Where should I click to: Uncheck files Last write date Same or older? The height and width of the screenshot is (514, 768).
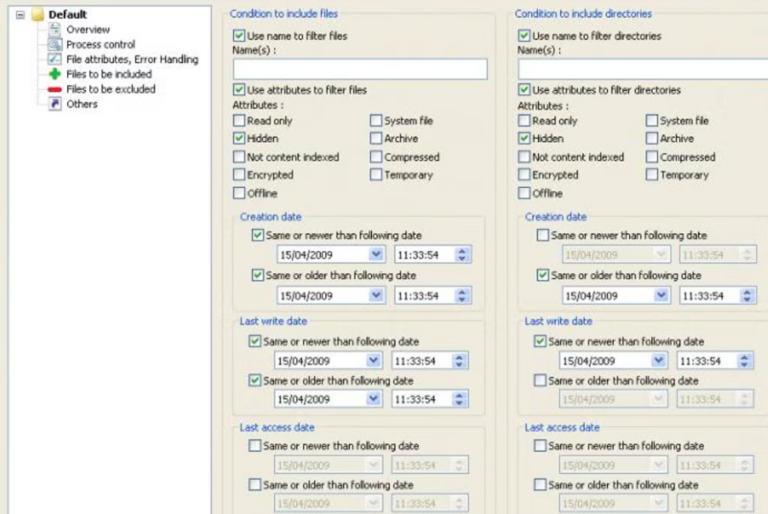click(255, 380)
